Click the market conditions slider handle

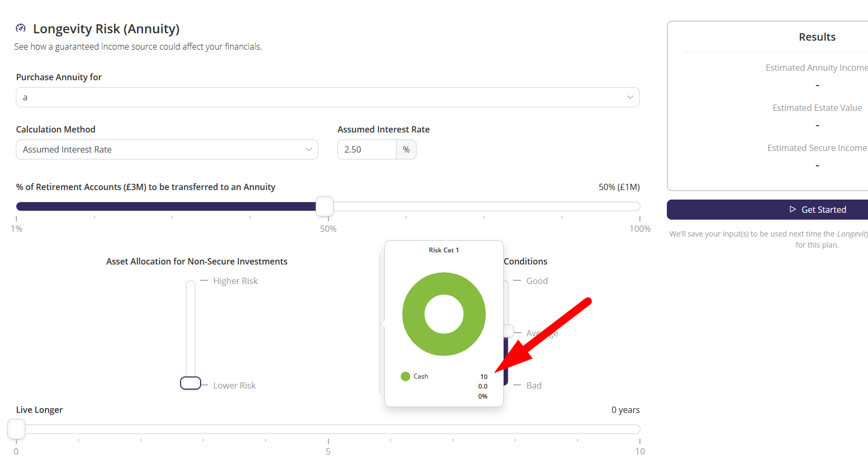tap(508, 331)
